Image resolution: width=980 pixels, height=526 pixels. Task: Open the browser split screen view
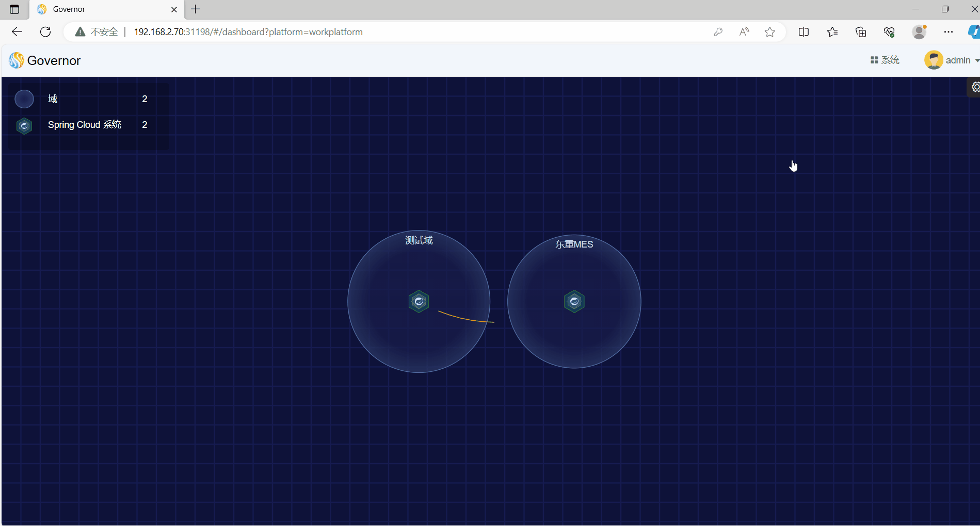pos(804,32)
